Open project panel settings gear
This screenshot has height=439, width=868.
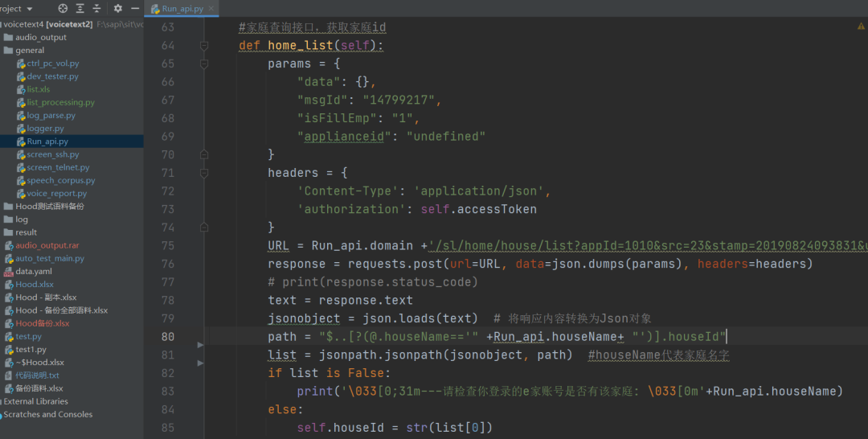pos(117,8)
